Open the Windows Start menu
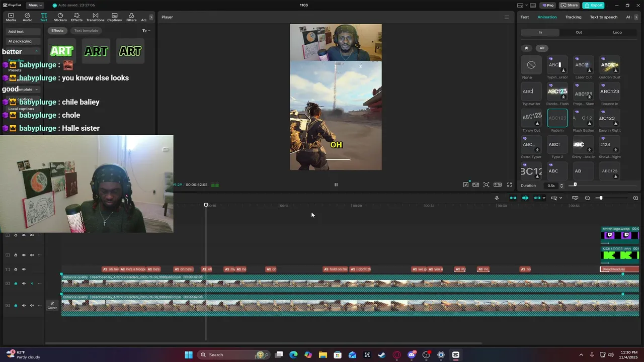This screenshot has width=644, height=362. tap(189, 355)
